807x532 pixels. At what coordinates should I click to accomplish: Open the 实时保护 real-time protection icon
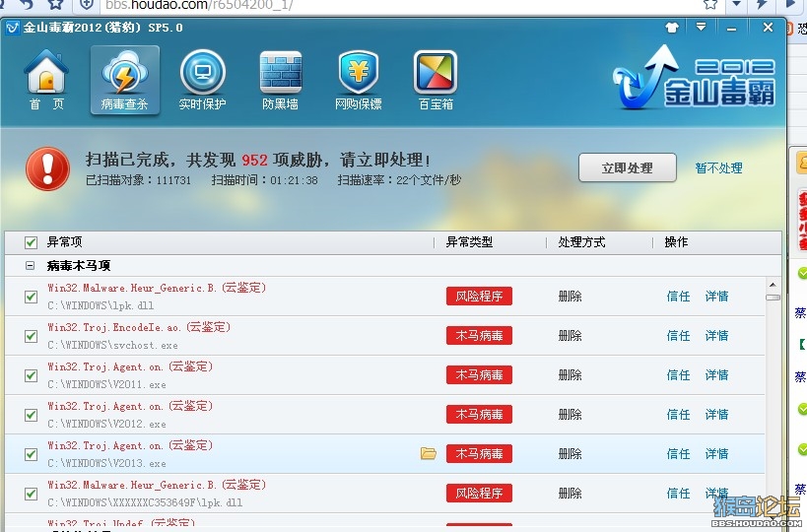[202, 80]
